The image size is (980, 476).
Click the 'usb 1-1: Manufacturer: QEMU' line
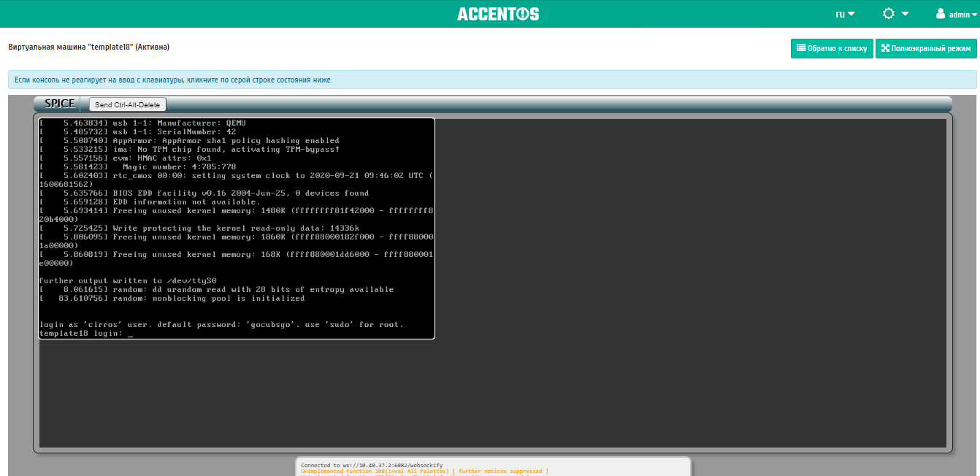tap(142, 123)
